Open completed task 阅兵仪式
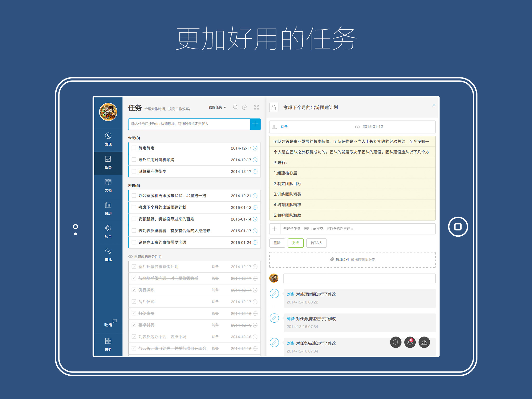Image resolution: width=532 pixels, height=399 pixels. pos(146,302)
